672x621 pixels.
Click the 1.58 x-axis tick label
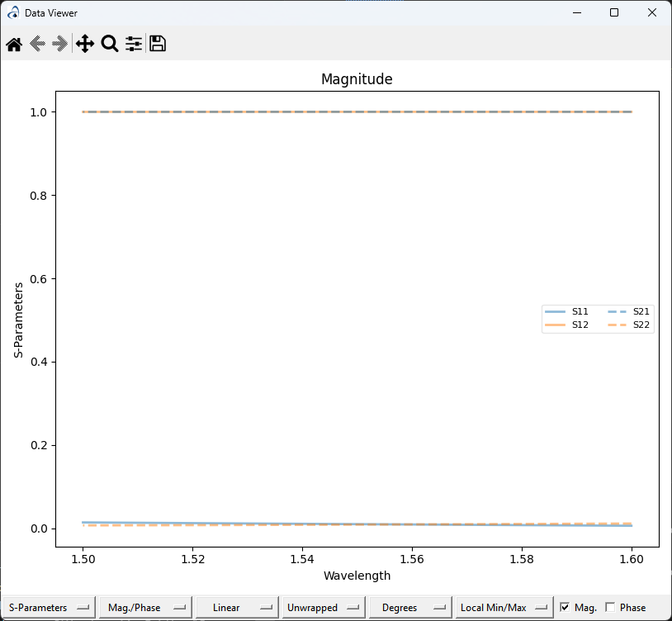point(522,559)
